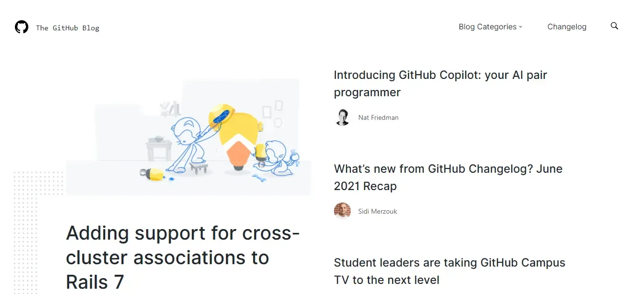Expand the chevron next to Blog Categories
Screen dimensions: 644x294
point(521,27)
